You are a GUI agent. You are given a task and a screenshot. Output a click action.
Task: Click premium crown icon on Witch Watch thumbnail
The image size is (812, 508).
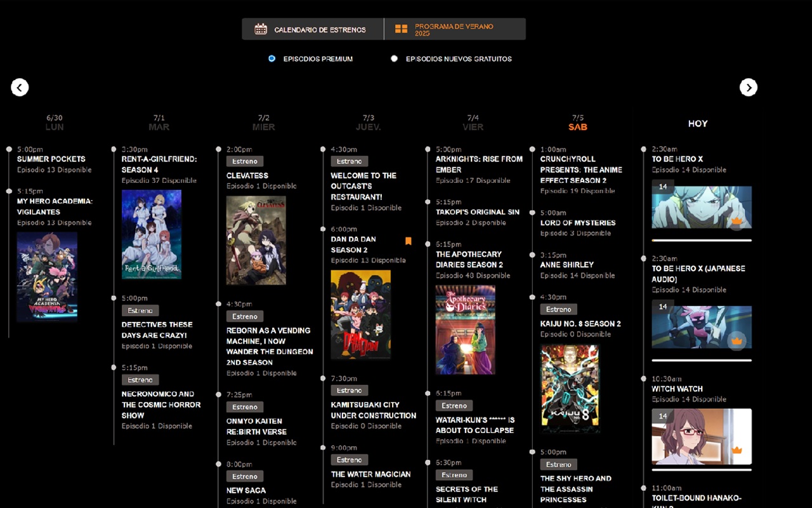pos(737,450)
